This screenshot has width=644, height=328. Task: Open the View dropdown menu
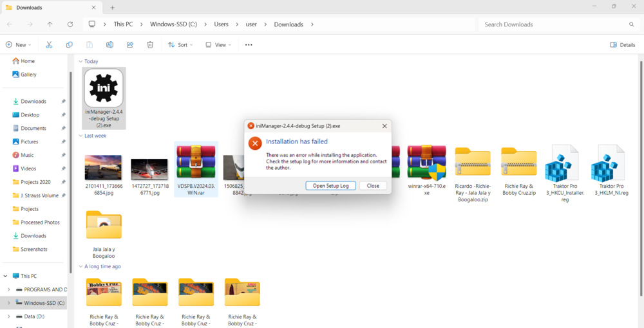[x=218, y=45]
